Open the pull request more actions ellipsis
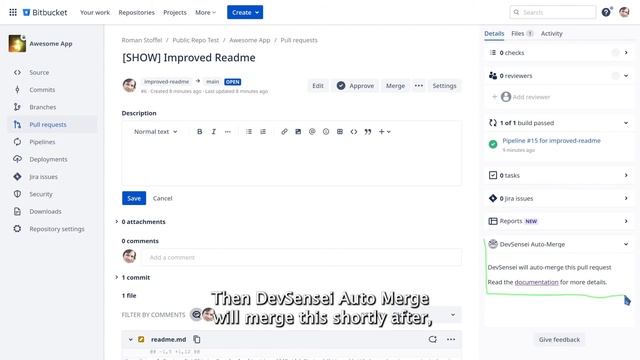Screen dimensions: 640x360 [x=419, y=86]
